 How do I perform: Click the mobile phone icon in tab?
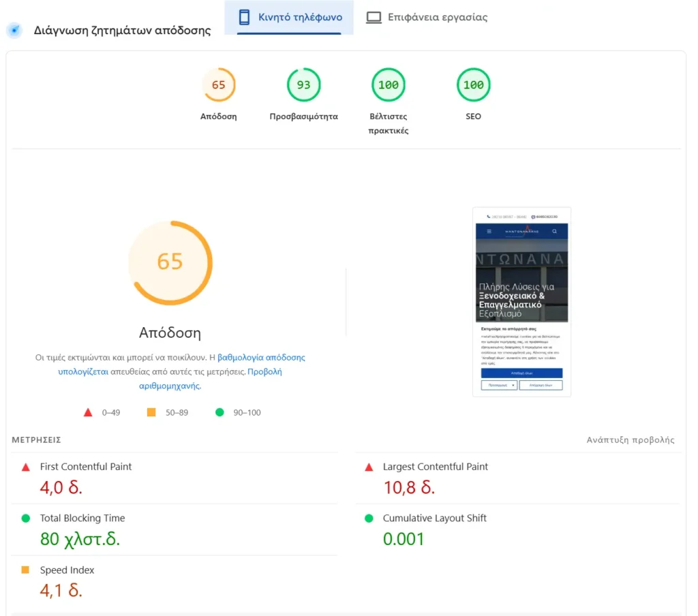(x=244, y=18)
